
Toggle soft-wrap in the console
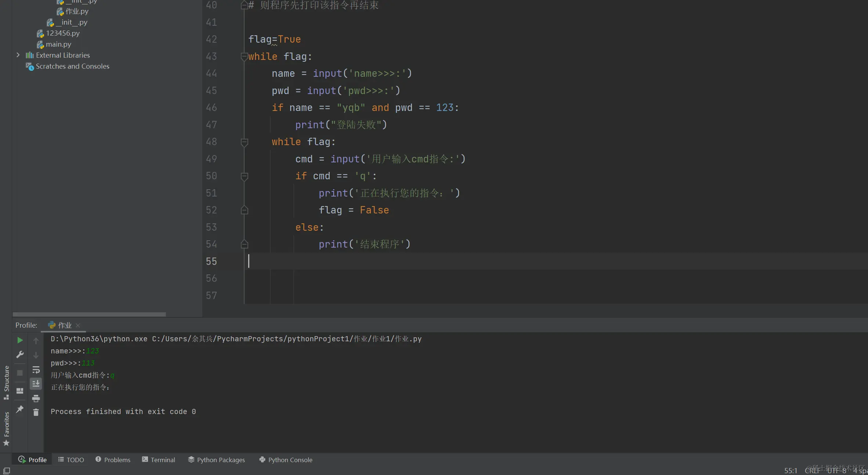coord(36,370)
